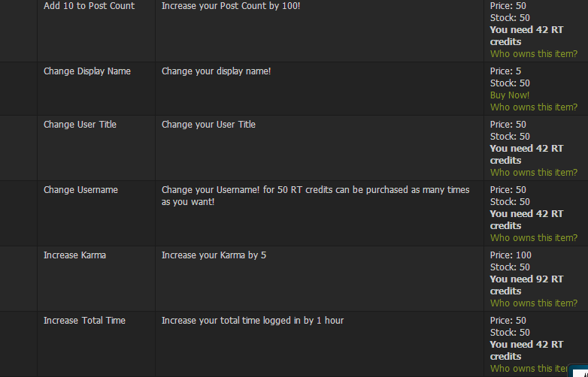588x377 pixels.
Task: Click 'You need 92 RT credits' notice
Action: 526,285
